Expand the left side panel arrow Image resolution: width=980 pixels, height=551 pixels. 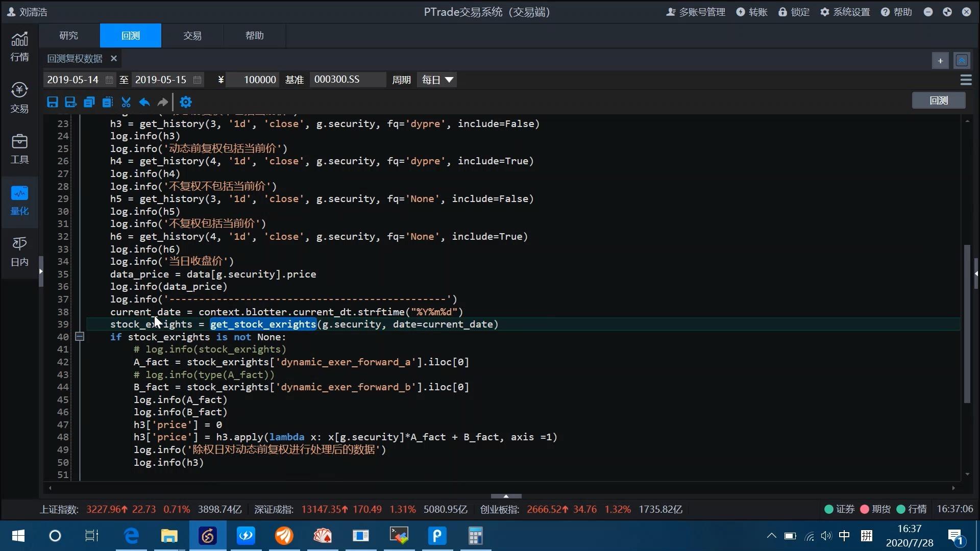[41, 271]
